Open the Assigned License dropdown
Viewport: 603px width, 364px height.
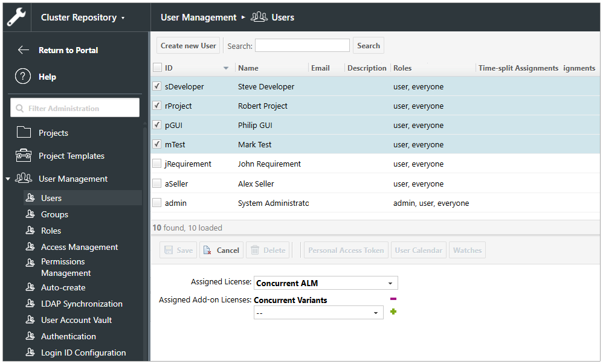pos(326,283)
